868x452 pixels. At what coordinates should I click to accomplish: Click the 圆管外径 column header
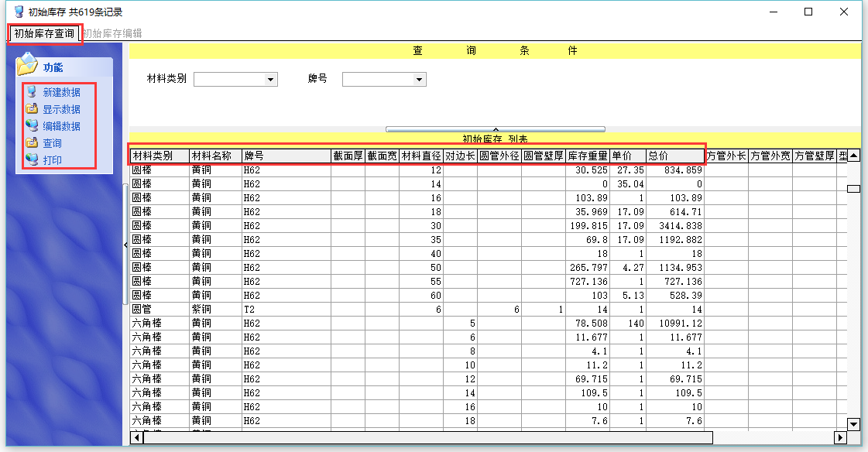coord(499,156)
